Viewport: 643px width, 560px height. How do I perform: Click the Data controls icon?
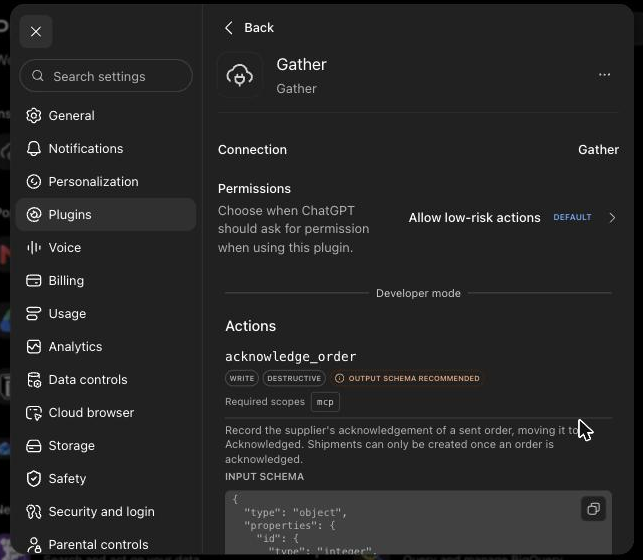point(34,380)
